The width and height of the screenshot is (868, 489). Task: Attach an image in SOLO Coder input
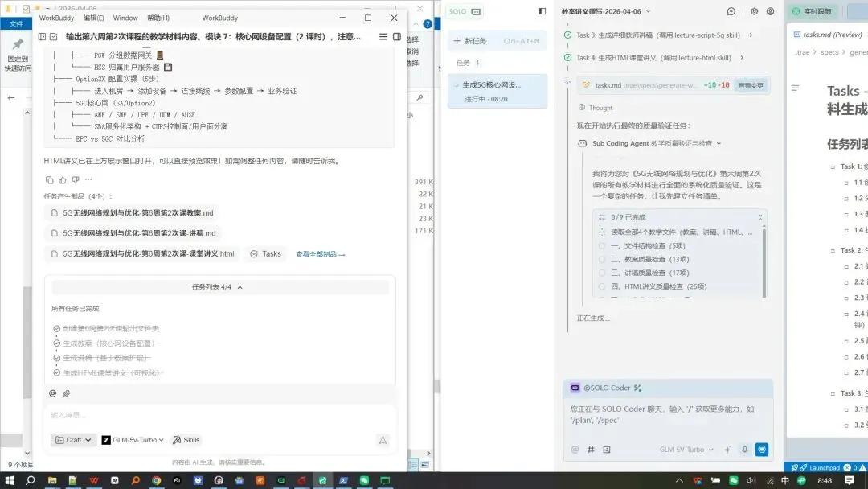pyautogui.click(x=607, y=450)
